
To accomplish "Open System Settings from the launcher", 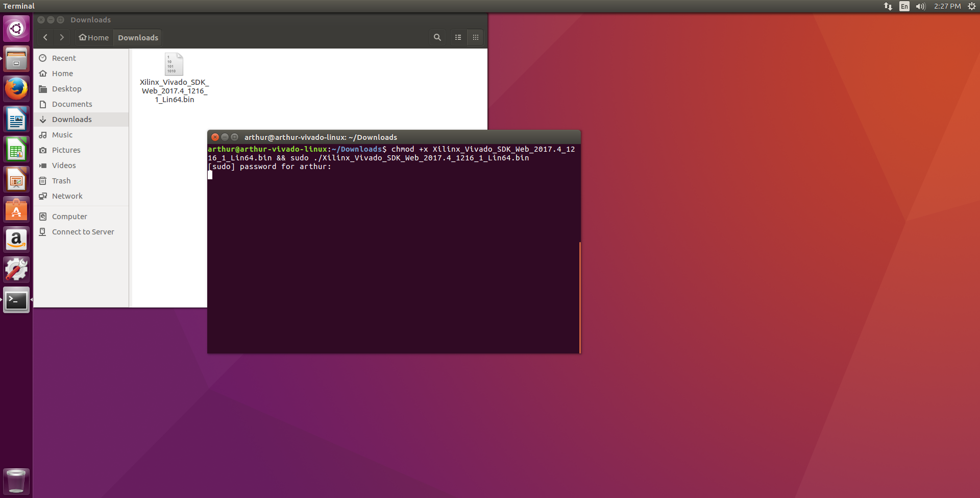I will [16, 270].
